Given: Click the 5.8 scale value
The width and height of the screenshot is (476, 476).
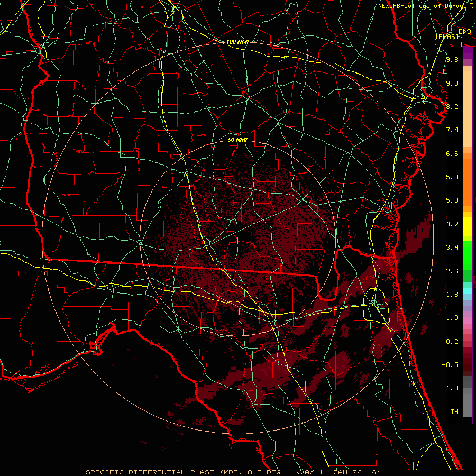Looking at the screenshot, I should (x=452, y=177).
